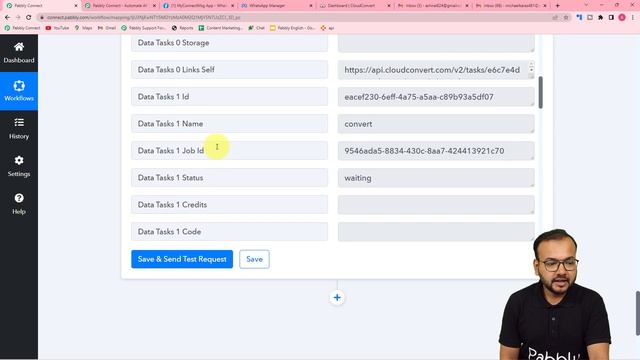Click the browser address bar URL
Viewport: 640px width, 360px height.
click(143, 18)
